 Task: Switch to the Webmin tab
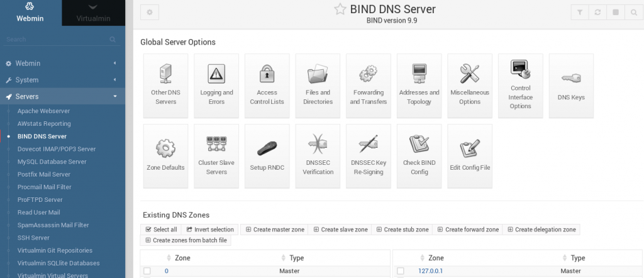[x=30, y=13]
